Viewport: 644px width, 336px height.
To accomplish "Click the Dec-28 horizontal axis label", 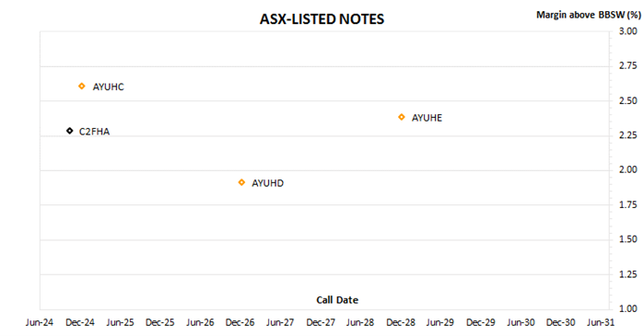I will 401,322.
